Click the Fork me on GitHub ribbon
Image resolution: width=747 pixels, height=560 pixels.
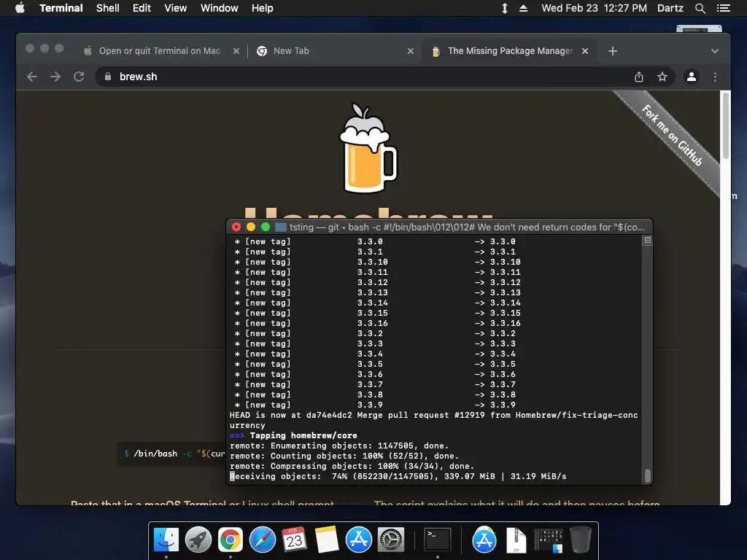tap(672, 135)
